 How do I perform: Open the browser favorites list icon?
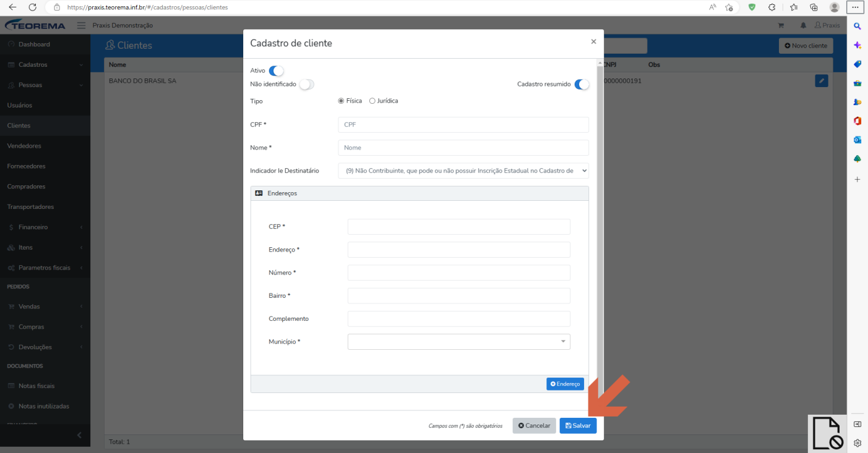pyautogui.click(x=794, y=7)
